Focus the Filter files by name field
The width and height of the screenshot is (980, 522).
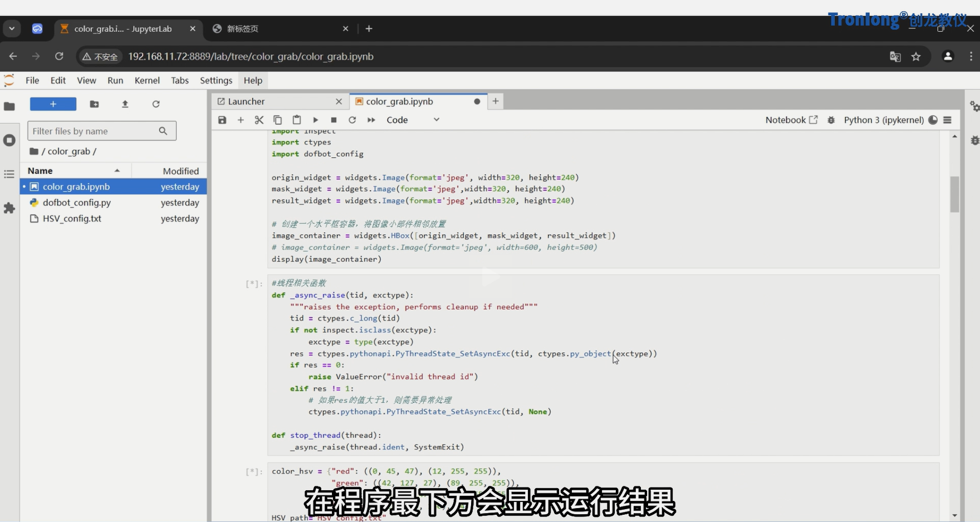[102, 131]
